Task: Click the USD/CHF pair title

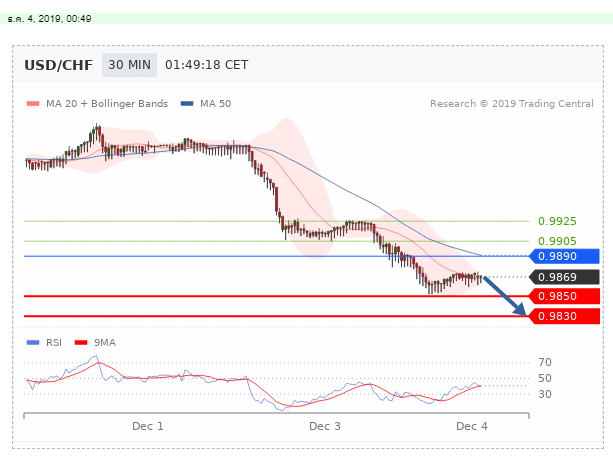Action: pyautogui.click(x=59, y=65)
